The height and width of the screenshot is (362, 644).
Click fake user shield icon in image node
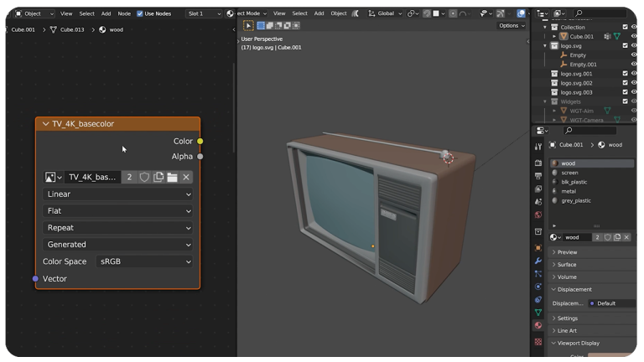[144, 178]
